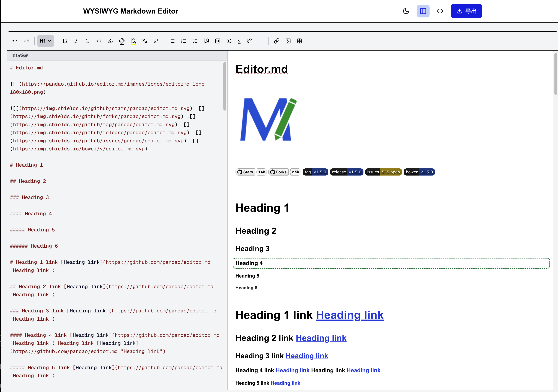This screenshot has height=392, width=558.
Task: Open the Heading 2 link hyperlink in preview
Action: pos(321,338)
